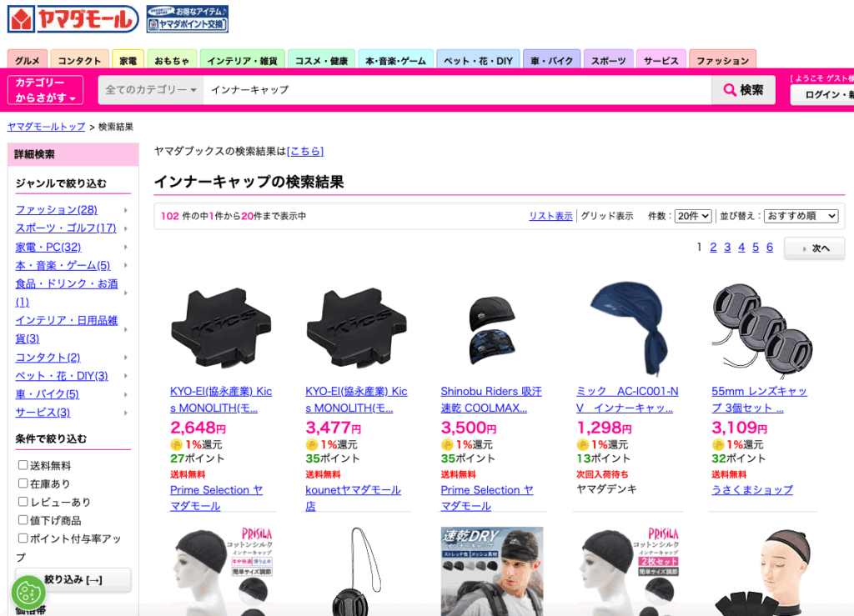Screen dimensions: 854x616
Task: Check the 送料無料 filter checkbox
Action: 23,465
